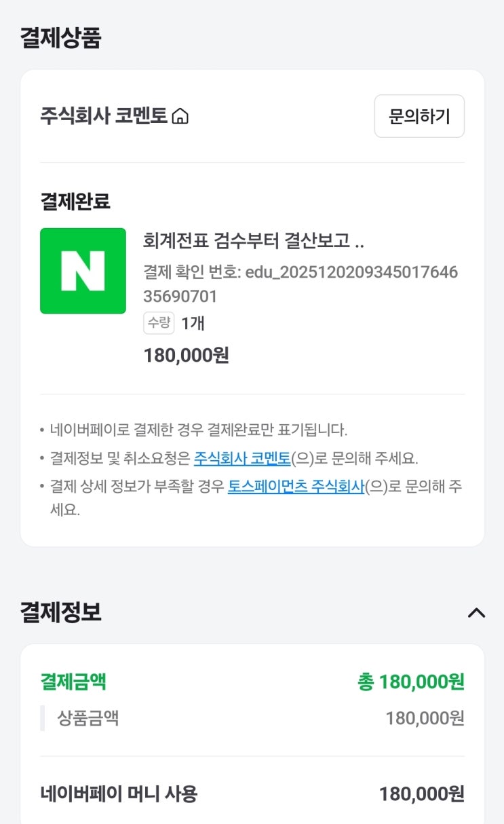Select the 네이버페이 머니 사용 label
The image size is (504, 824).
coord(119,793)
